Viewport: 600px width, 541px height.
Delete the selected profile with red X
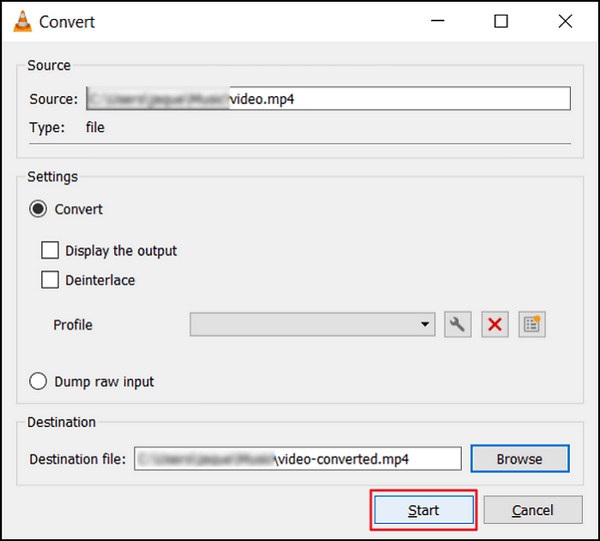pyautogui.click(x=495, y=324)
